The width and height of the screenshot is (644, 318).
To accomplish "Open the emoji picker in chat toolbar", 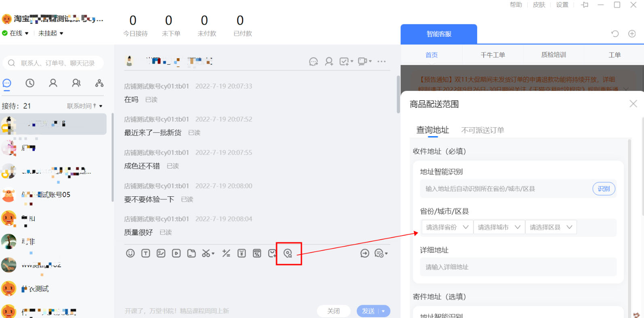I will tap(130, 253).
